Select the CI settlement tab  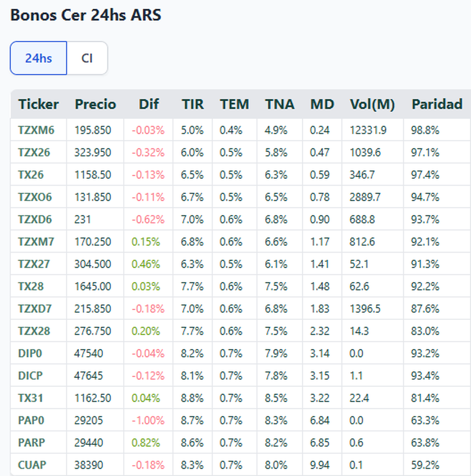[x=87, y=58]
